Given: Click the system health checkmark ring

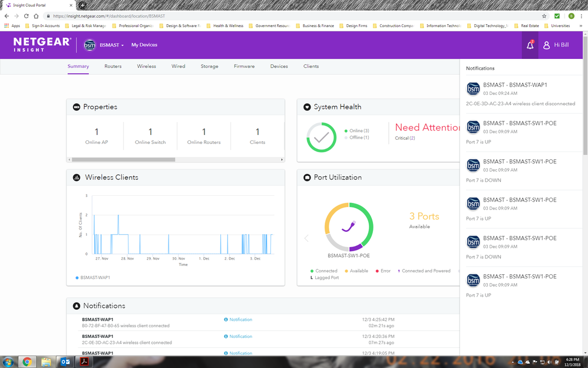Looking at the screenshot, I should tap(321, 137).
